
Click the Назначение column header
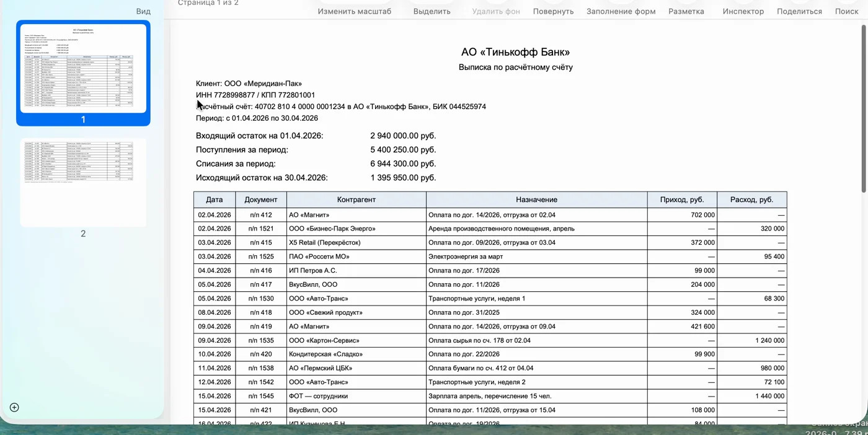(x=536, y=200)
